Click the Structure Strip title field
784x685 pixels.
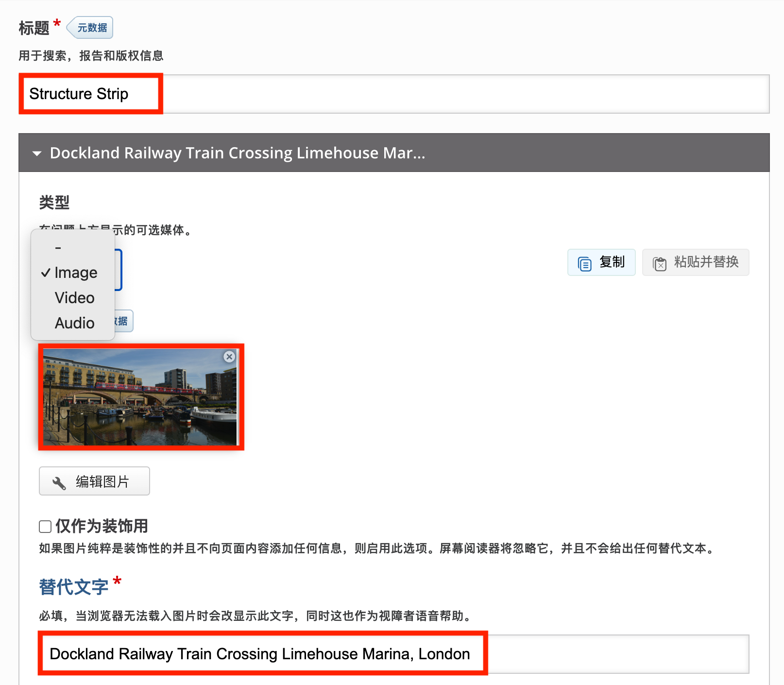pos(90,94)
